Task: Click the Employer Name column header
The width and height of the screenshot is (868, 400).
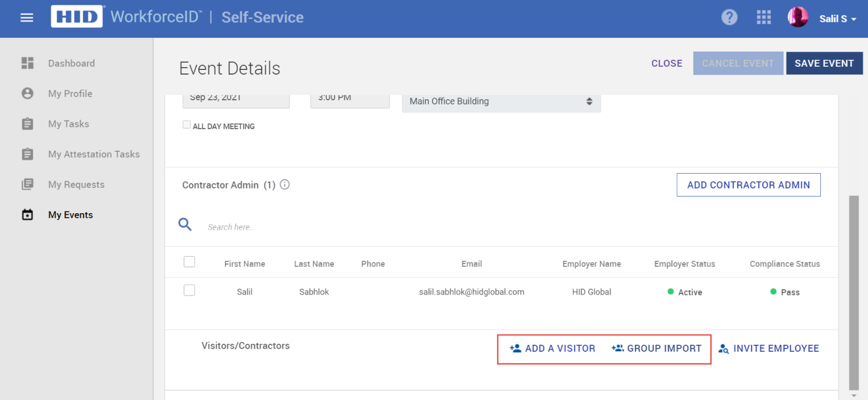Action: (591, 264)
